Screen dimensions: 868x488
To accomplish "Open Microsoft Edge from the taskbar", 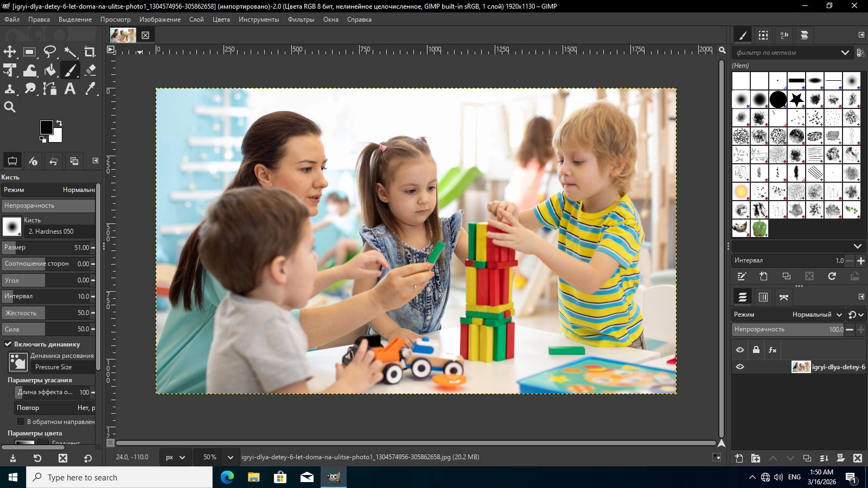I will coord(227,477).
